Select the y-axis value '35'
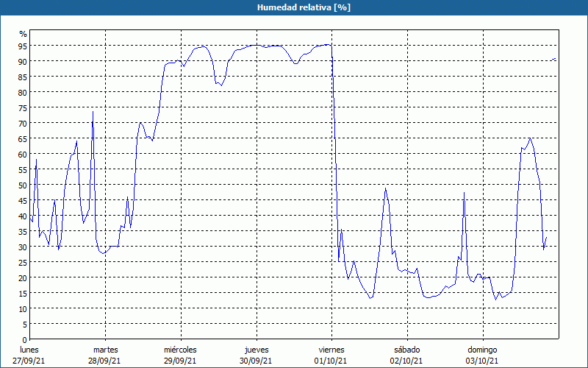Image resolution: width=588 pixels, height=368 pixels. pyautogui.click(x=23, y=232)
